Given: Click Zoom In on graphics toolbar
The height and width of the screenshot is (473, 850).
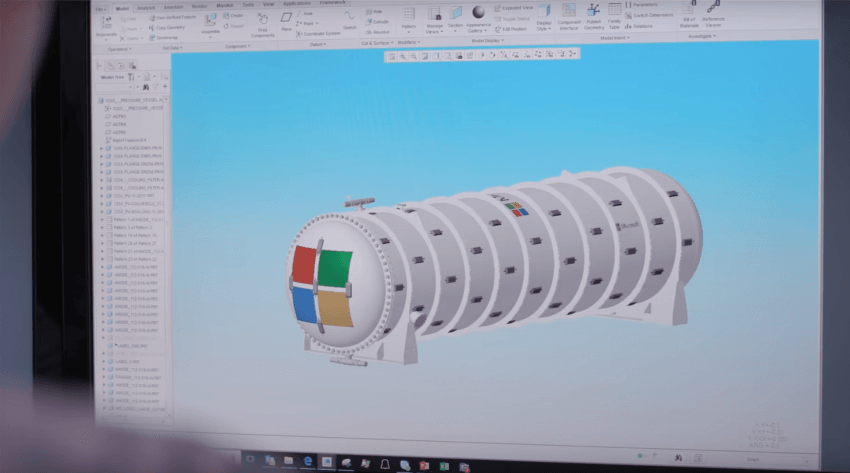Looking at the screenshot, I should coord(402,56).
